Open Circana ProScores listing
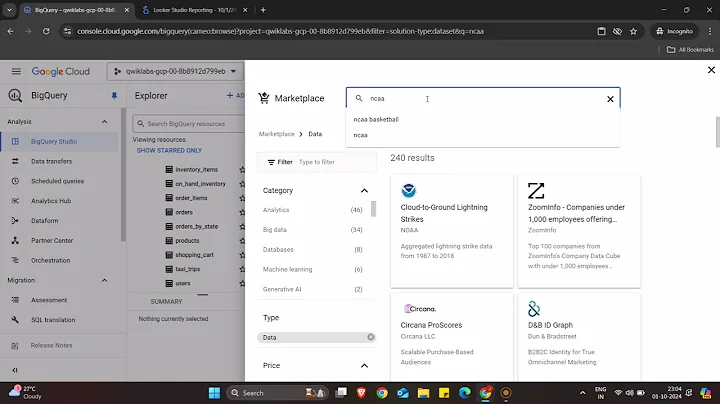 [452, 337]
